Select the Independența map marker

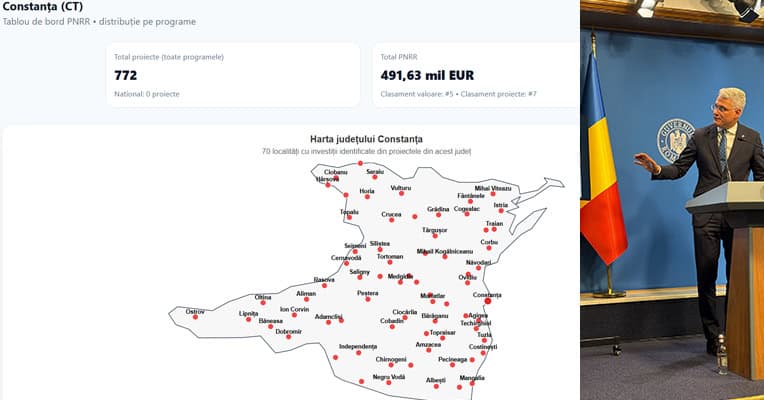[x=358, y=352]
